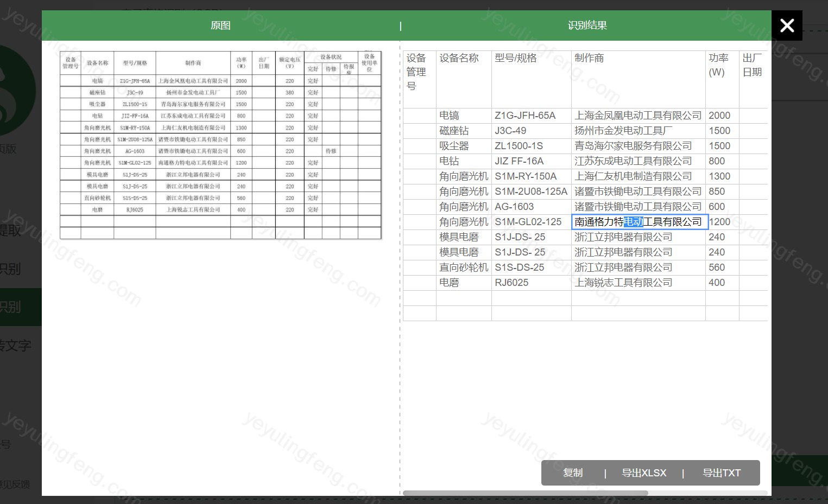828x504 pixels.
Task: Click the 设备名称 column header
Action: click(464, 79)
